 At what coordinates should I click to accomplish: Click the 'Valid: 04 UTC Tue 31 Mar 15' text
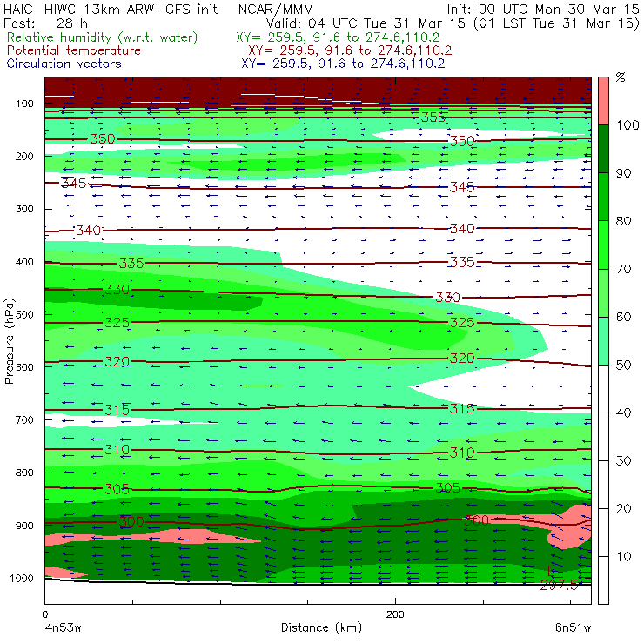[x=366, y=23]
